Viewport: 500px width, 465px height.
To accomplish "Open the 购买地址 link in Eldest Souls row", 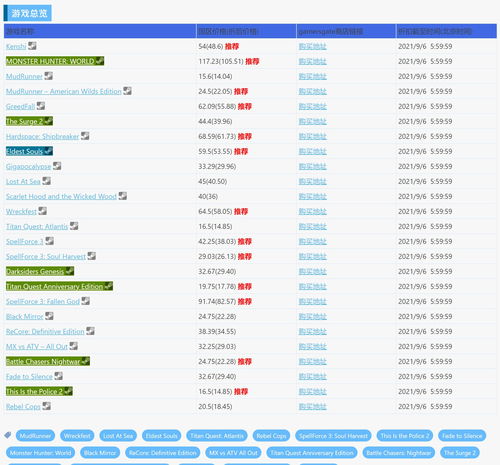I will point(313,151).
